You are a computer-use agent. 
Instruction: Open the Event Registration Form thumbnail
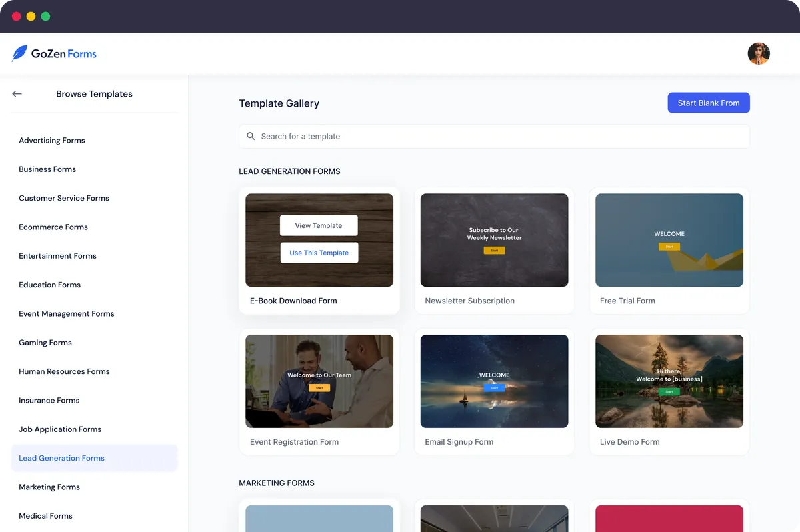coord(319,381)
